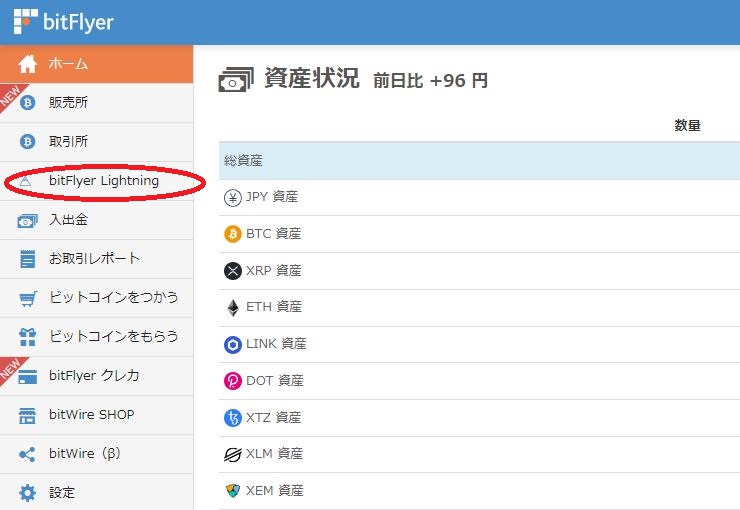Viewport: 740px width, 510px height.
Task: Click the ETH 資産 row text
Action: 274,307
